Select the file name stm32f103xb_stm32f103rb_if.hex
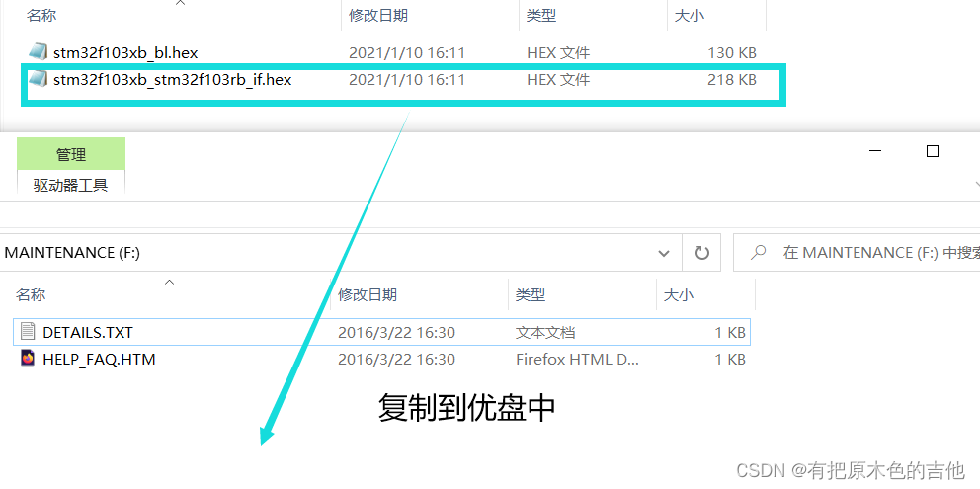 tap(173, 79)
